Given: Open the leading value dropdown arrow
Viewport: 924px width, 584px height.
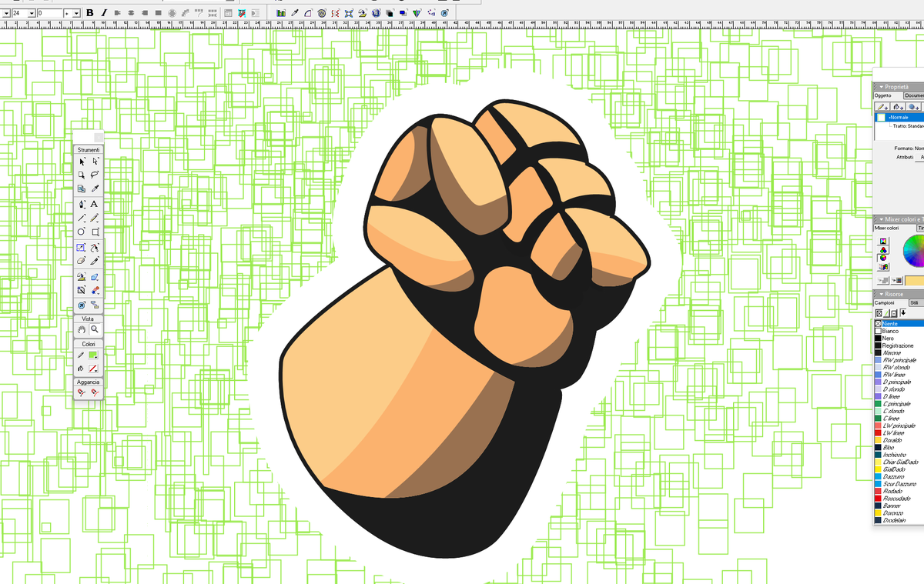Looking at the screenshot, I should pos(76,13).
